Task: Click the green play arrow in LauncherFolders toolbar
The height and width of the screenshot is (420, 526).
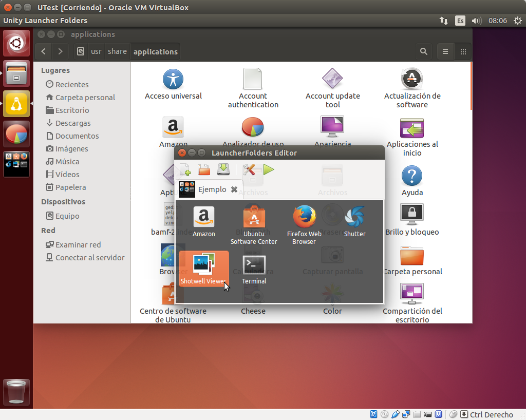Action: tap(269, 169)
